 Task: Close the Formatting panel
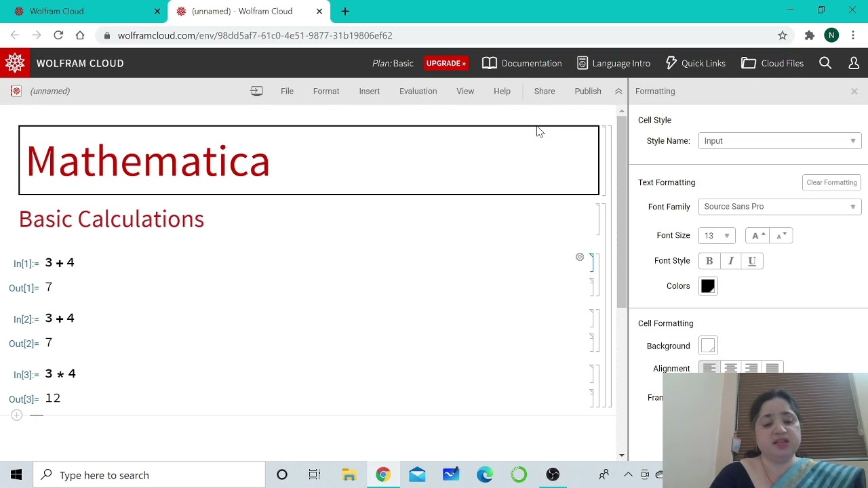point(854,91)
